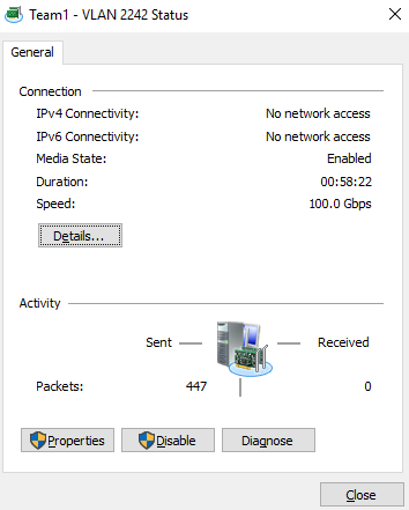409x510 pixels.
Task: Click the Speed value 100.0 Gbps
Action: [x=340, y=204]
